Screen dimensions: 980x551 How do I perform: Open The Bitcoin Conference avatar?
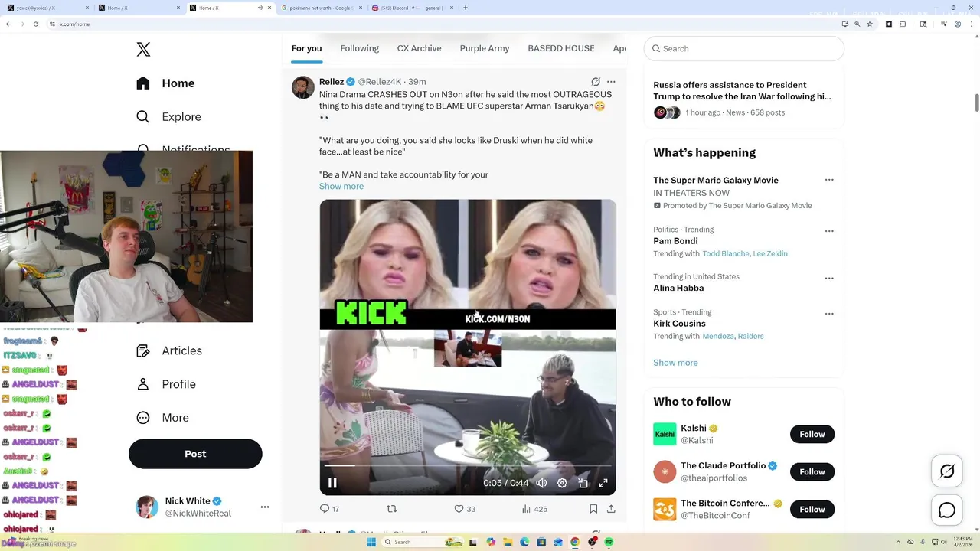(x=665, y=509)
